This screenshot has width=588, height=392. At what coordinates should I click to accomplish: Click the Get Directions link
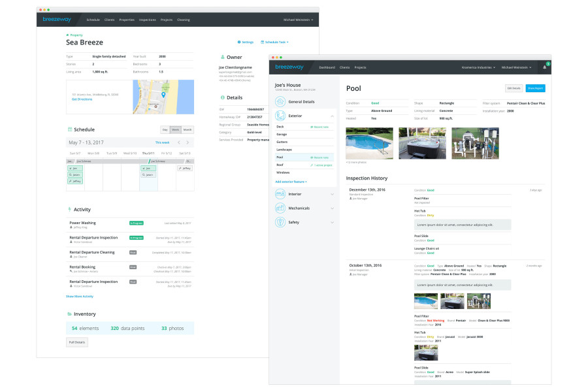click(82, 99)
